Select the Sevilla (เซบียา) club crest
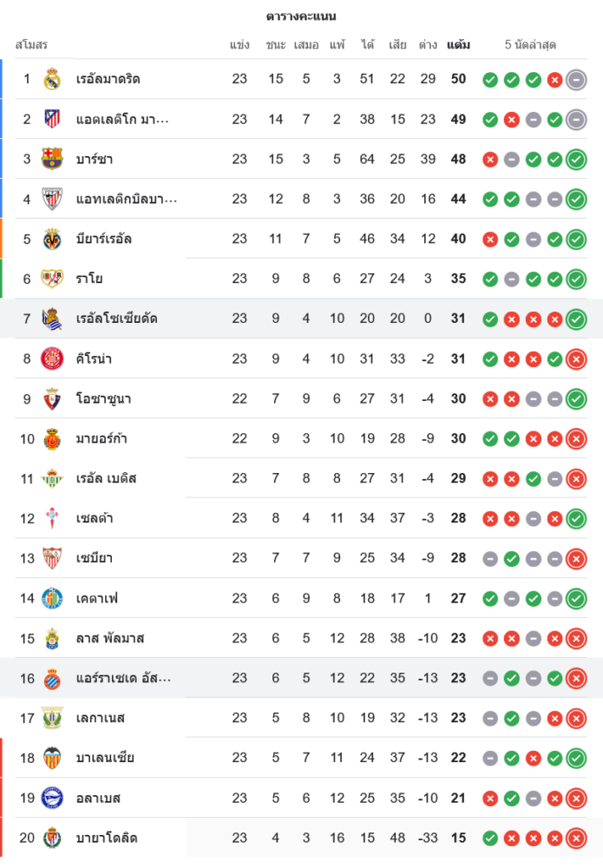 52,559
